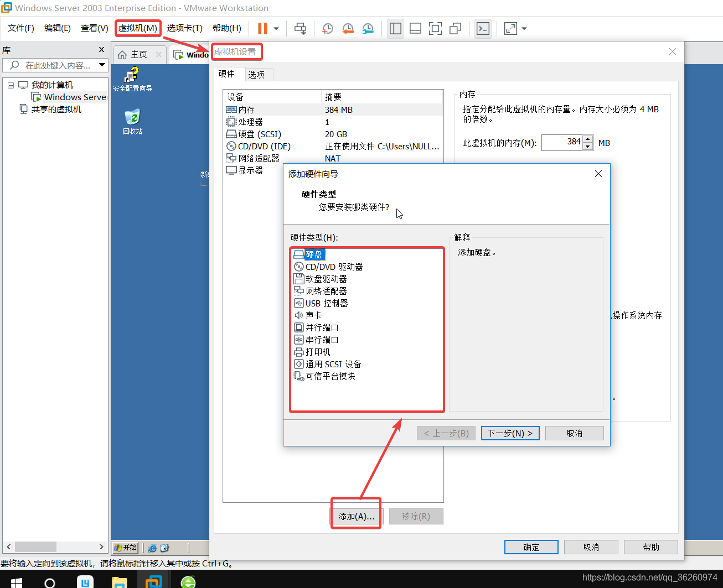Open the 编辑(E) menu
The height and width of the screenshot is (588, 723).
coord(58,28)
